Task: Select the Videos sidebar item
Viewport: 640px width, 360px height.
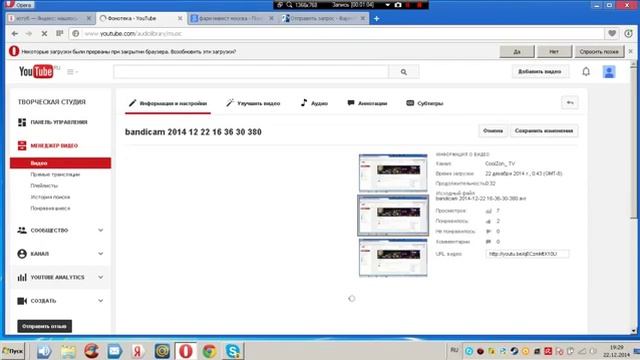Action: point(60,163)
